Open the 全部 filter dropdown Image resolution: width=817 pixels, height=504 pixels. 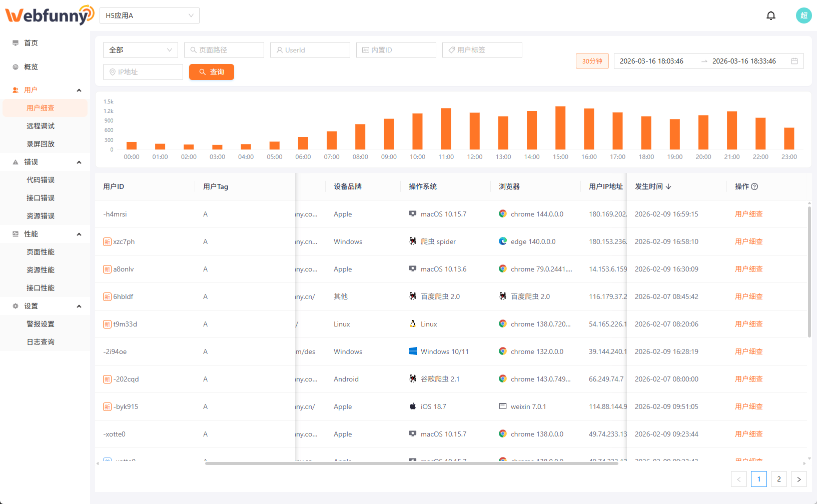pyautogui.click(x=140, y=50)
